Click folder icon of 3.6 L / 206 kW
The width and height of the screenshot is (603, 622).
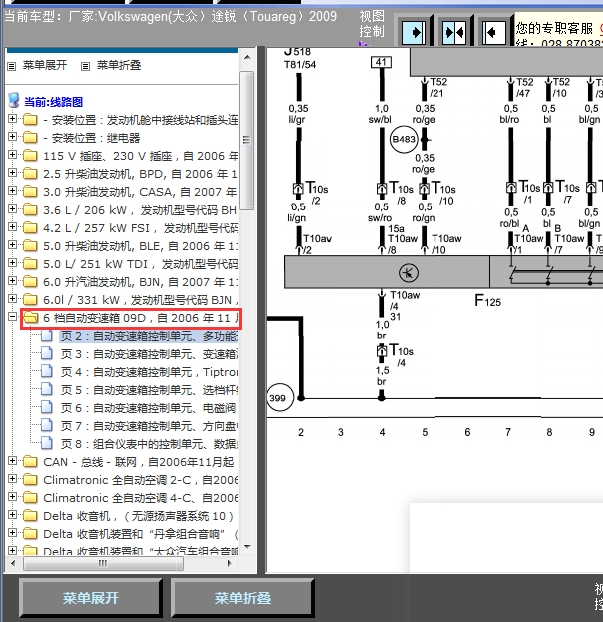coord(30,209)
